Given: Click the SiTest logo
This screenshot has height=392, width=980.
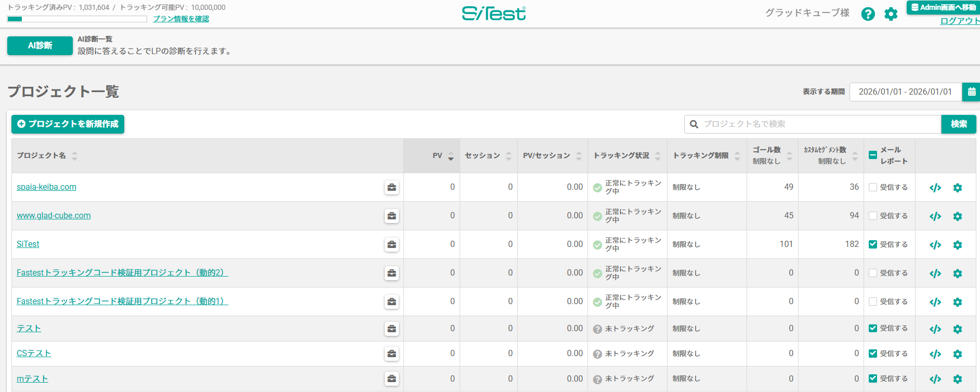Looking at the screenshot, I should point(494,14).
